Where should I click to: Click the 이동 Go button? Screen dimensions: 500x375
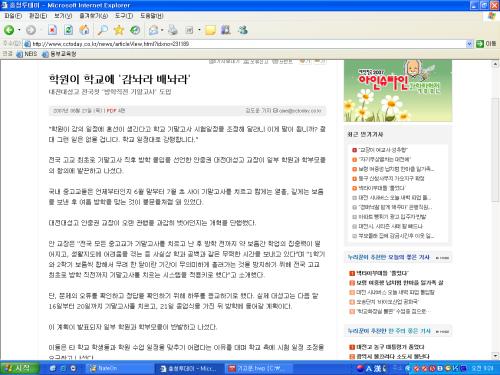point(486,44)
